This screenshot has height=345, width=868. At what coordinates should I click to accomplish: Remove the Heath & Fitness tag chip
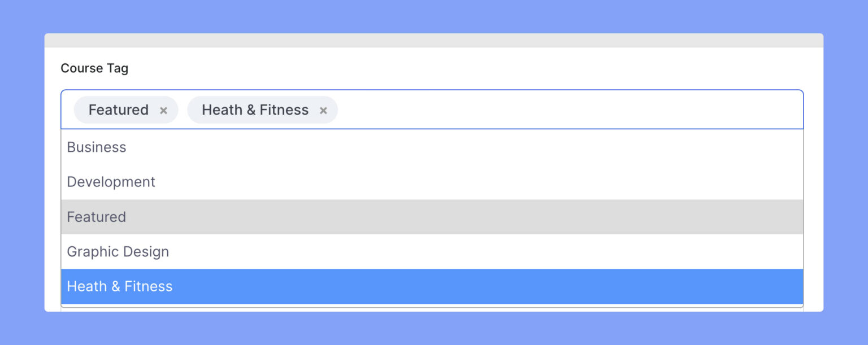point(323,111)
